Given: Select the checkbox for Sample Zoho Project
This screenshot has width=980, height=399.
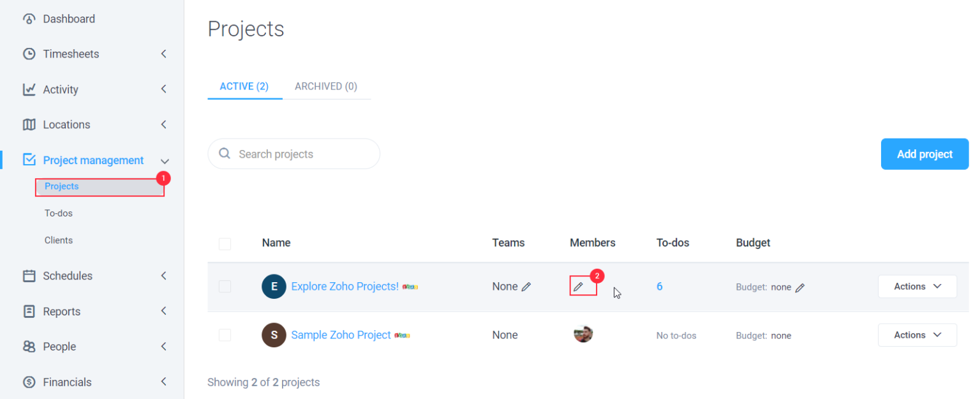Looking at the screenshot, I should (x=225, y=335).
